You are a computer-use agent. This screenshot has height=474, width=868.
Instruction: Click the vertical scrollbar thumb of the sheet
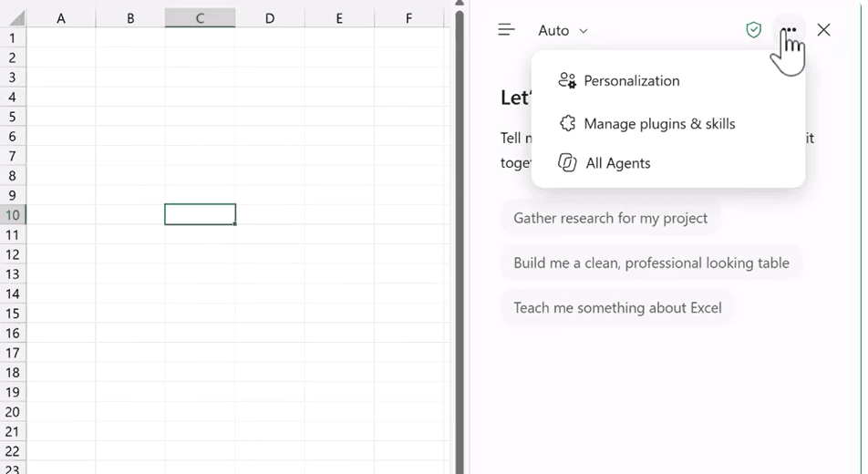(459, 242)
